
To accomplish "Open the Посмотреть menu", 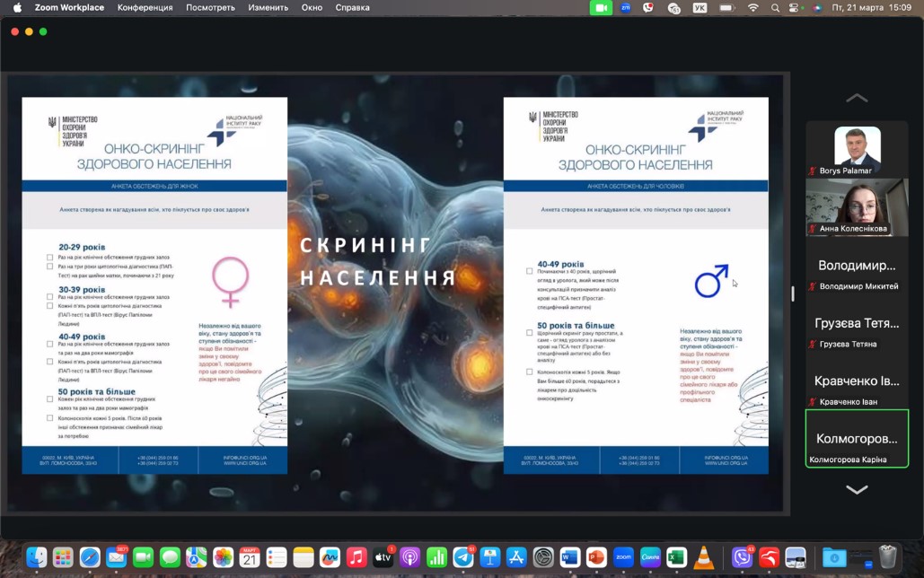I will tap(210, 8).
